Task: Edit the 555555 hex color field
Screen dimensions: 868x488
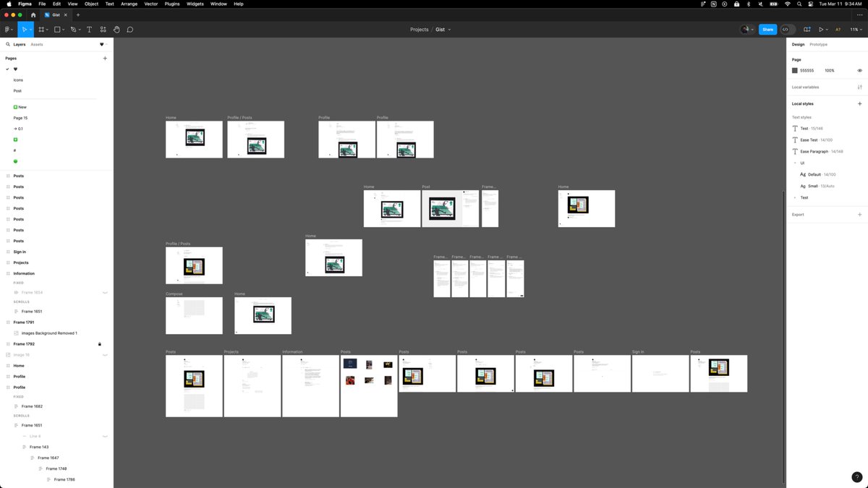Action: 807,70
